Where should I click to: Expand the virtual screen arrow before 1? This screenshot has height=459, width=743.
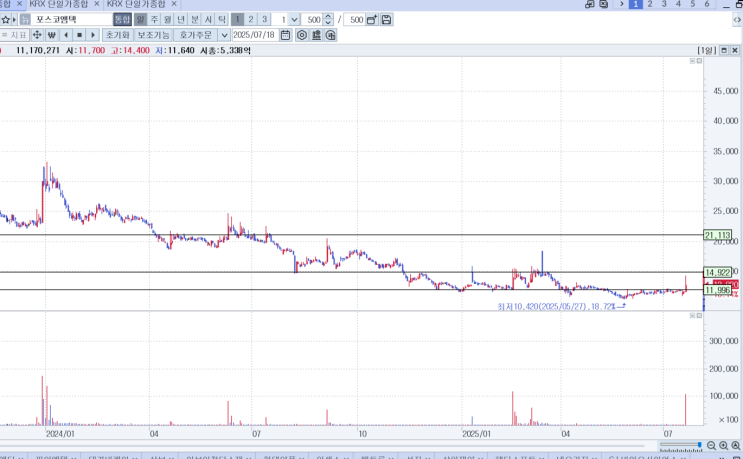(x=621, y=4)
